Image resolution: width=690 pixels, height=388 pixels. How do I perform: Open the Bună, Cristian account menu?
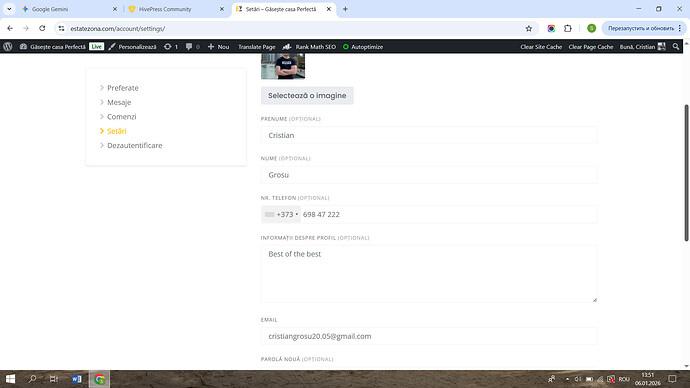(642, 47)
